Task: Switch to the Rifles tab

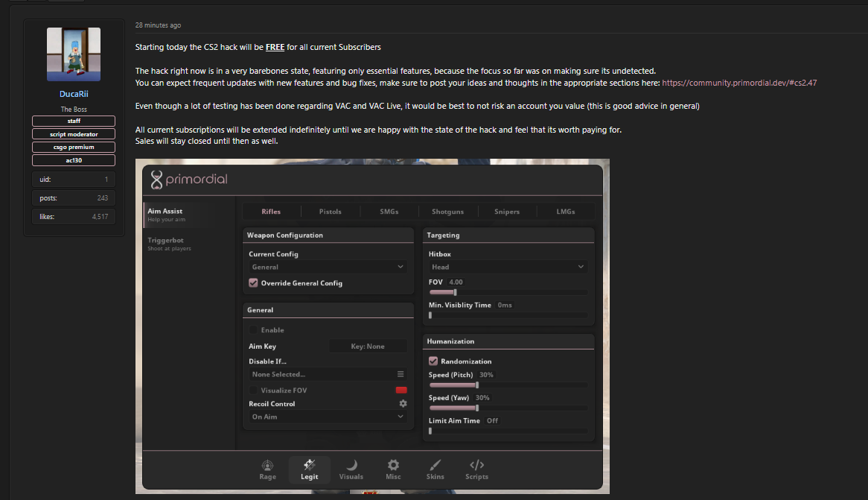Action: tap(271, 211)
